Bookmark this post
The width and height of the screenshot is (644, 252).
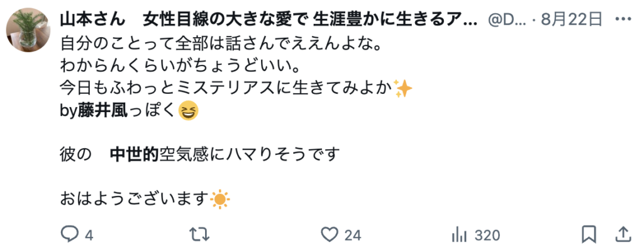pos(589,235)
